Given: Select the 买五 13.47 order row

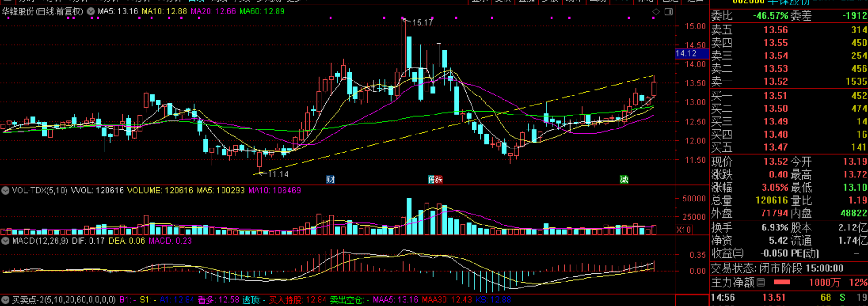Looking at the screenshot, I should (x=789, y=147).
